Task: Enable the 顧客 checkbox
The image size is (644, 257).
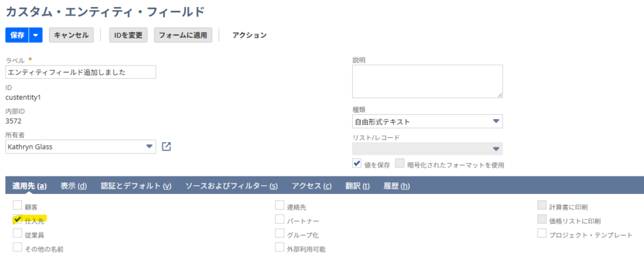Action: (18, 205)
